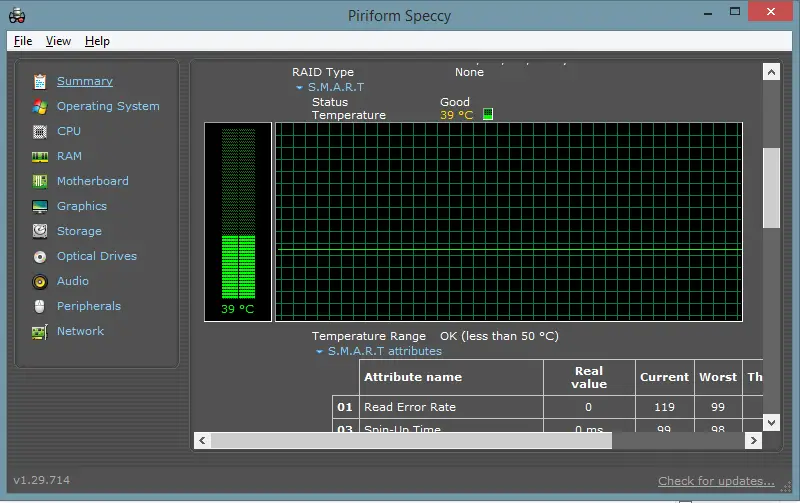Open the Motherboard icon in sidebar
The image size is (800, 503).
[40, 181]
